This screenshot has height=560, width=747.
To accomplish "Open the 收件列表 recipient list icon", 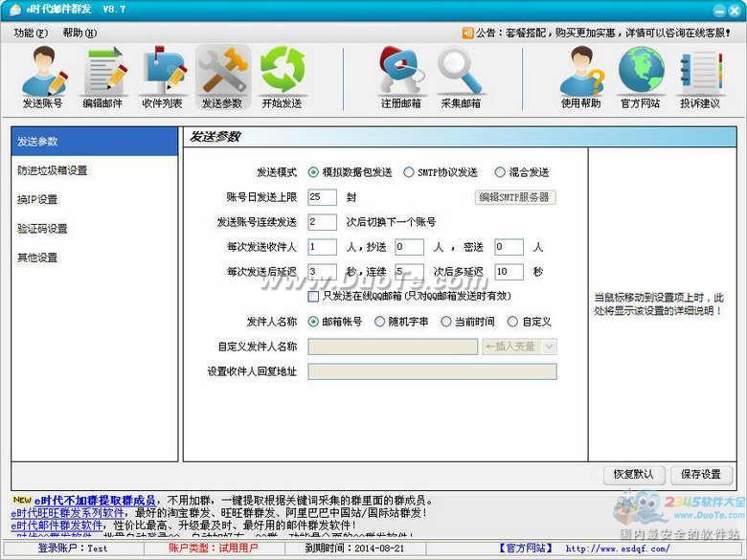I will (x=162, y=78).
